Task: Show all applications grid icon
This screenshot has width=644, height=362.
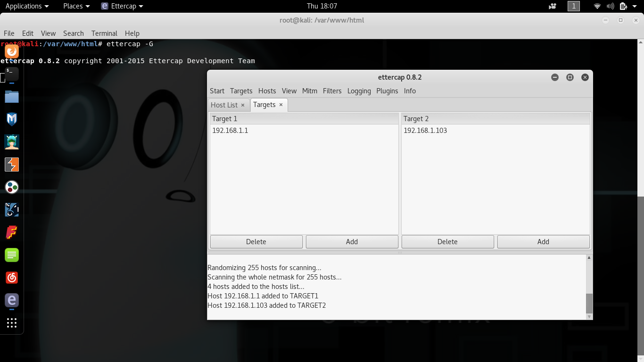Action: pos(12,323)
